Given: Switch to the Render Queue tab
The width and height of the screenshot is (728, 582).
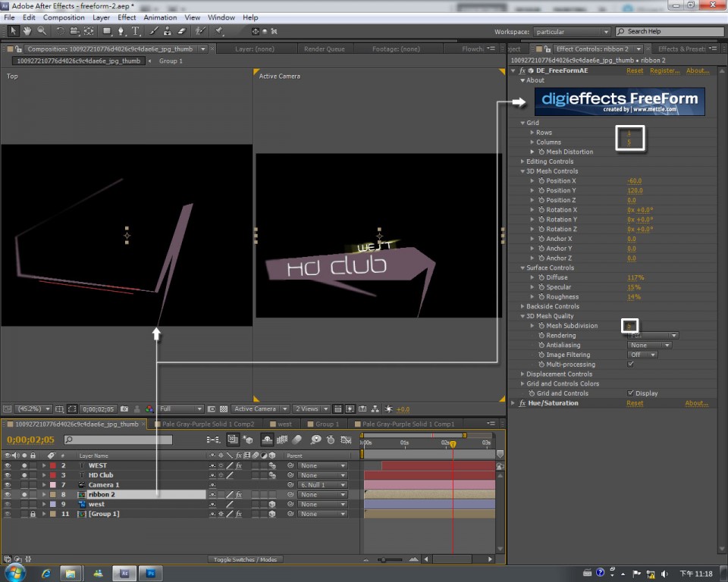Looking at the screenshot, I should tap(324, 49).
